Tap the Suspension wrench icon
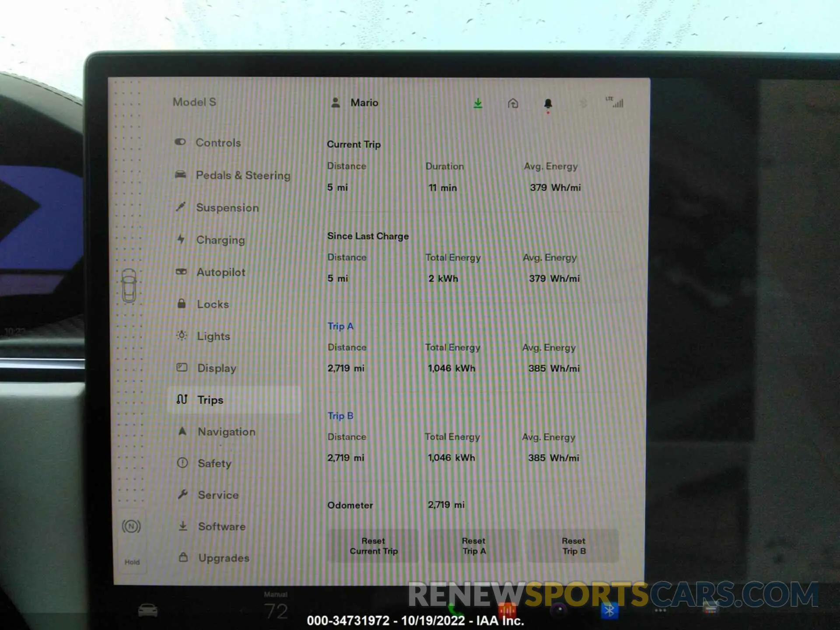This screenshot has width=840, height=630. tap(181, 207)
